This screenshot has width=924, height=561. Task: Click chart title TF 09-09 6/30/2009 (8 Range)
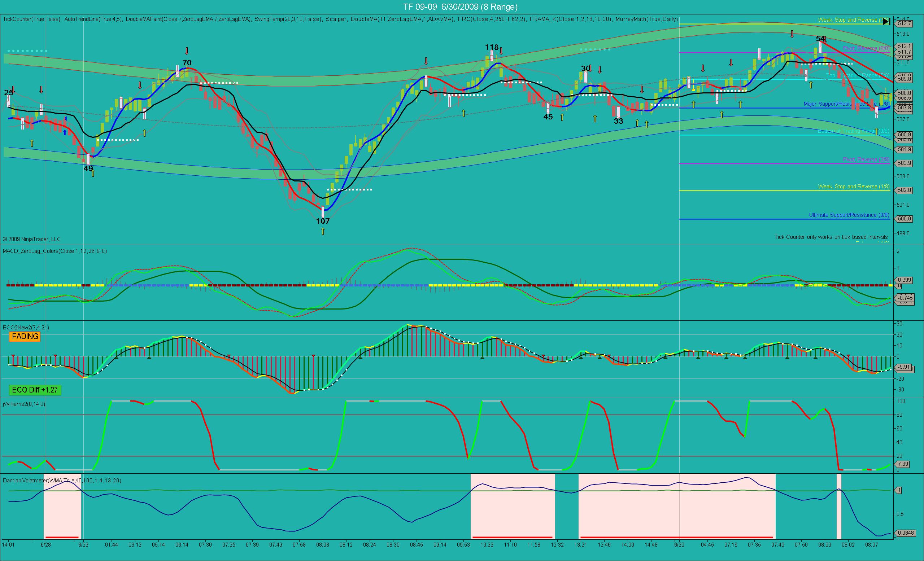[x=461, y=7]
